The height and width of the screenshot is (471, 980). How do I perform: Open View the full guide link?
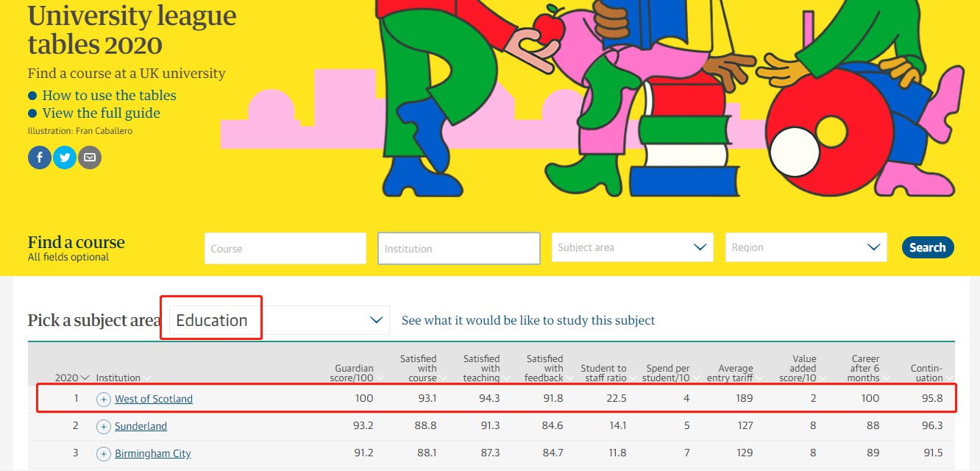coord(101,113)
